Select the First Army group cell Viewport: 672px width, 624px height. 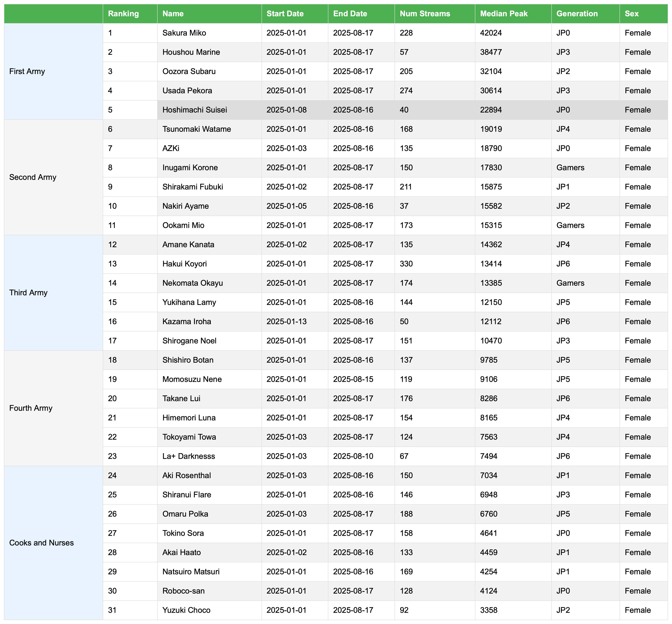coord(53,71)
